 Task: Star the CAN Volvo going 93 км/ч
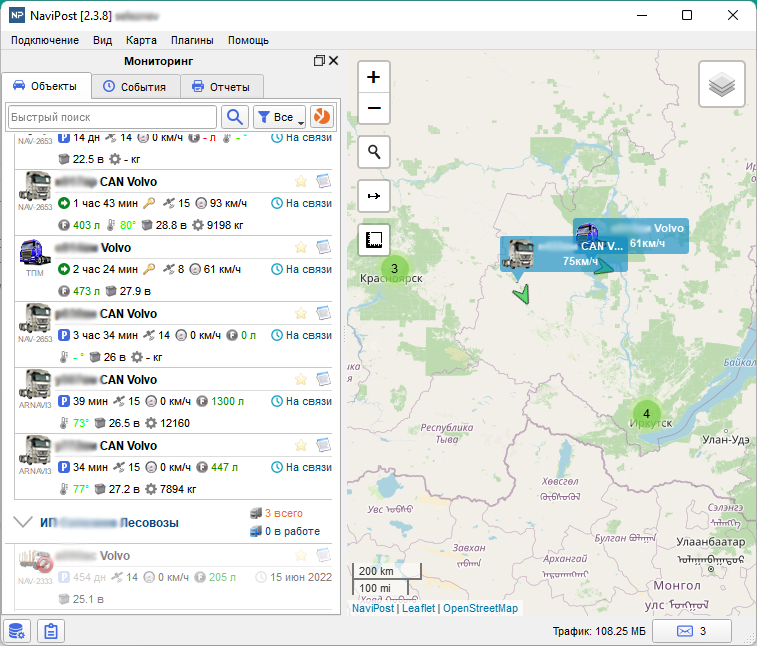(x=300, y=181)
